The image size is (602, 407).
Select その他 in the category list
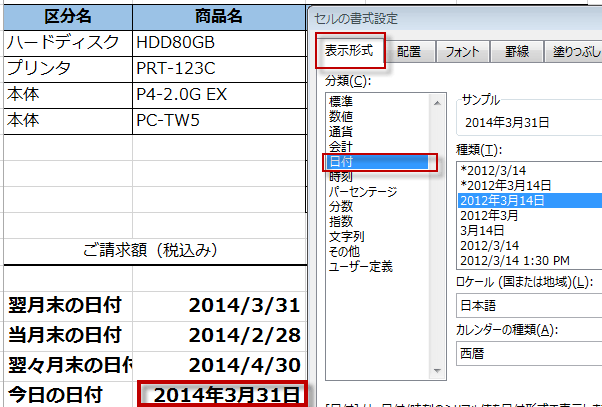(x=378, y=251)
